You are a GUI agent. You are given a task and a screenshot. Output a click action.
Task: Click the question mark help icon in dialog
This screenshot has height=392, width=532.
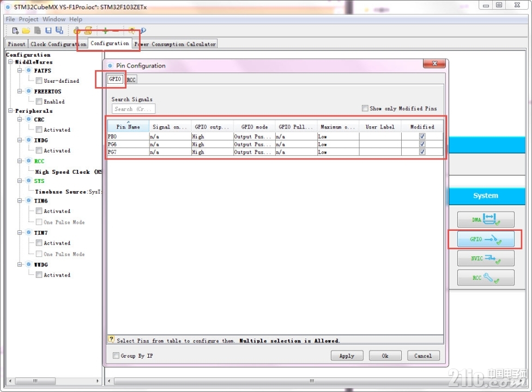click(111, 339)
